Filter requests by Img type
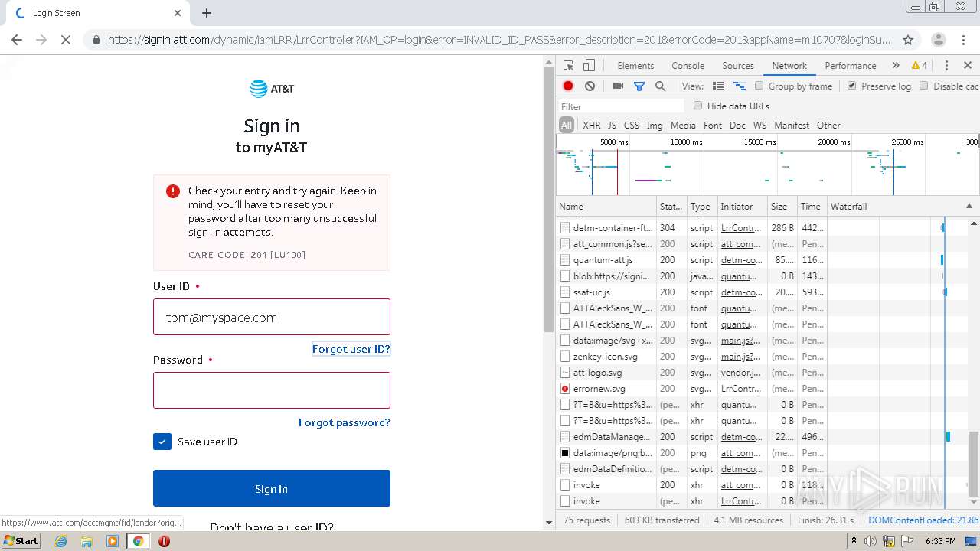This screenshot has width=980, height=551. point(655,125)
